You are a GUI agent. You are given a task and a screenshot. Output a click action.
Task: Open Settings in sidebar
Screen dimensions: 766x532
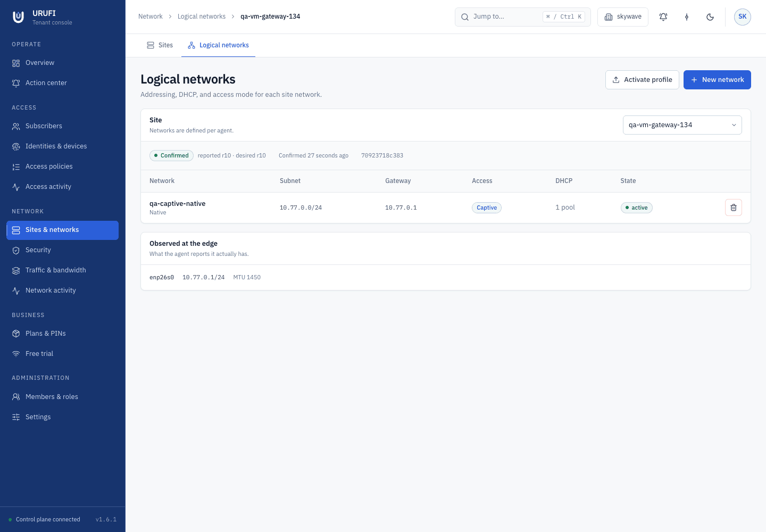point(62,417)
